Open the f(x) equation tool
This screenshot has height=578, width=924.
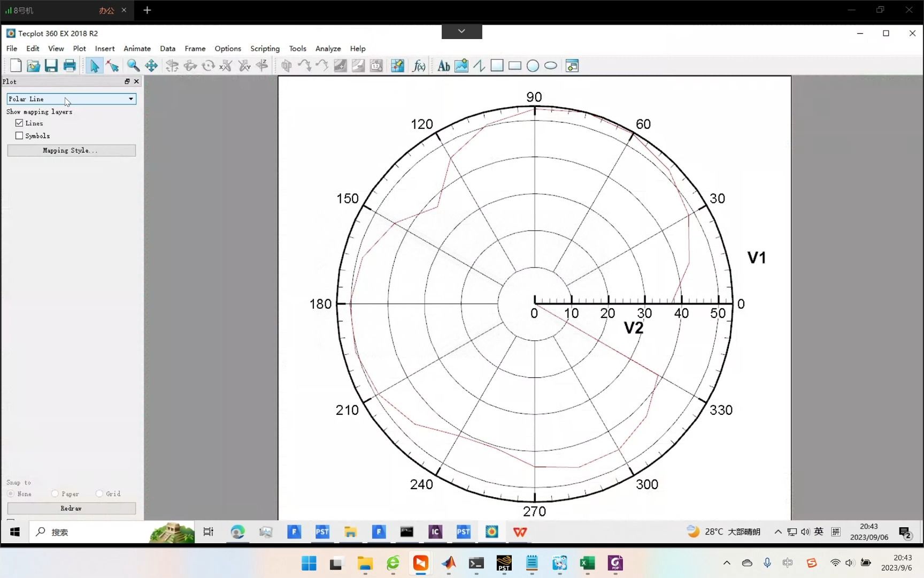(419, 66)
